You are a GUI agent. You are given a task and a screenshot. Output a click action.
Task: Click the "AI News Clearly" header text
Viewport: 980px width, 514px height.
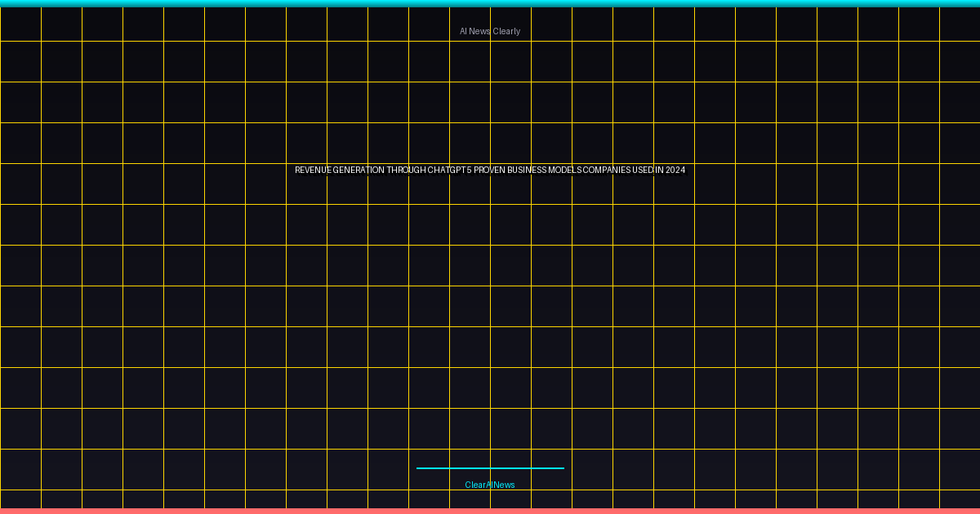[x=490, y=31]
